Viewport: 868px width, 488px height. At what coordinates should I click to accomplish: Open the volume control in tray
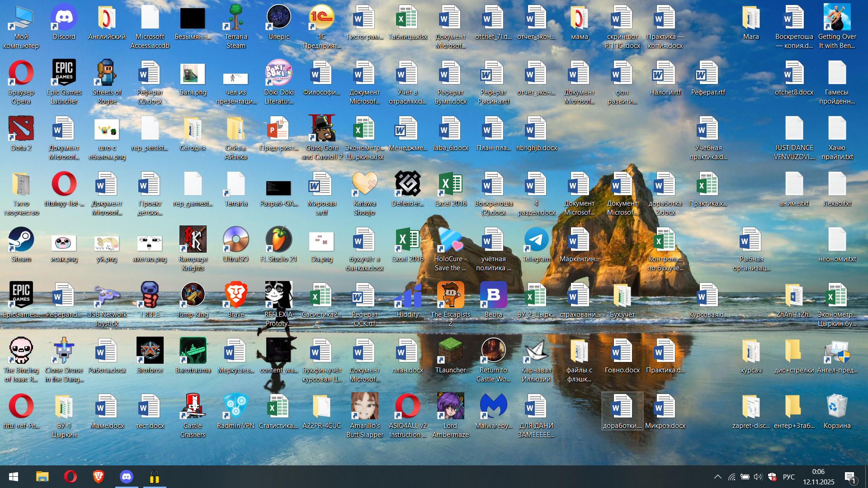click(758, 477)
